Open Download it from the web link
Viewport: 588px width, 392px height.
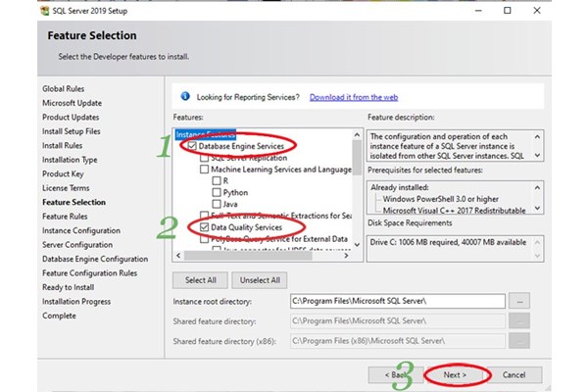(x=354, y=97)
